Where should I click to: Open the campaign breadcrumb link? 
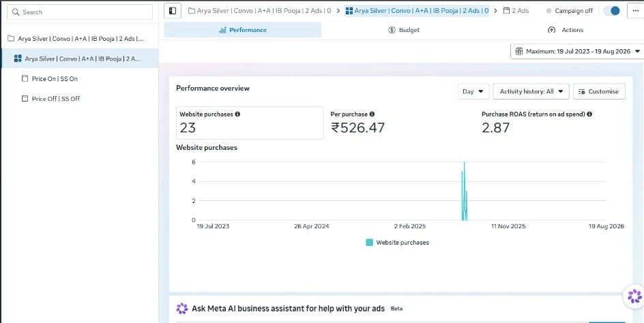[x=261, y=11]
